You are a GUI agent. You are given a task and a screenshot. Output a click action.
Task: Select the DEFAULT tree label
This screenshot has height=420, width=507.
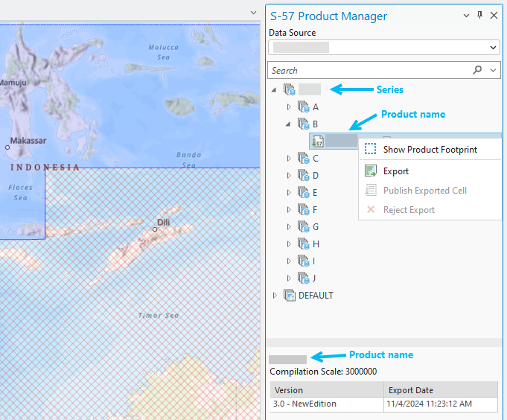(316, 296)
